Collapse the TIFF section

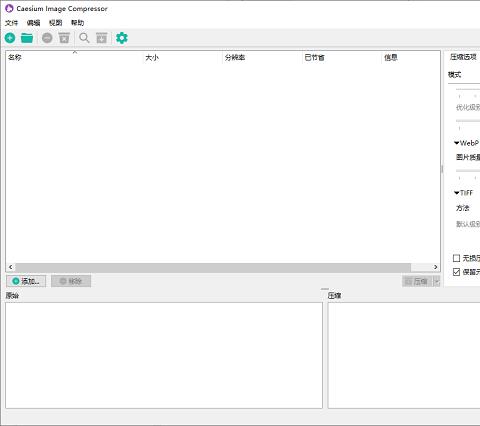point(457,193)
